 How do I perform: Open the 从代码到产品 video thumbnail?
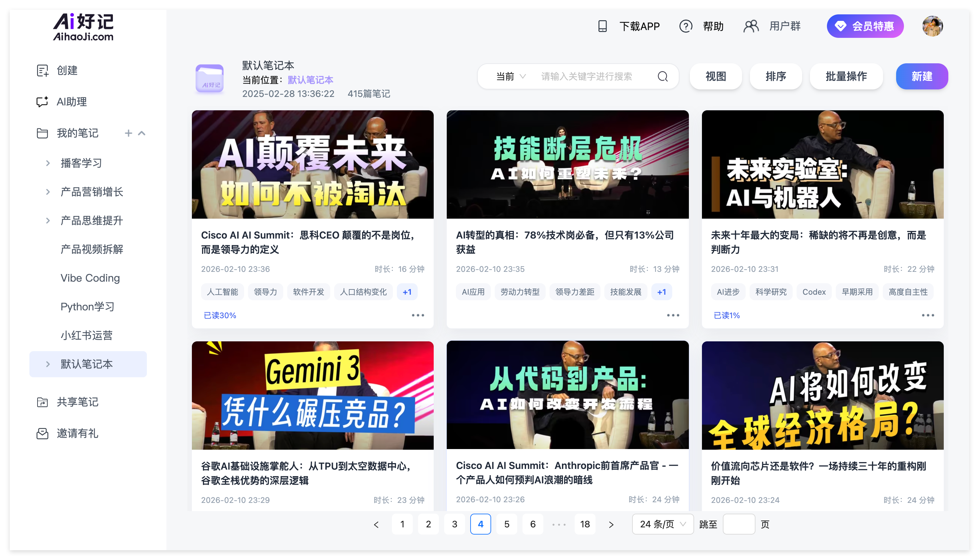click(567, 395)
